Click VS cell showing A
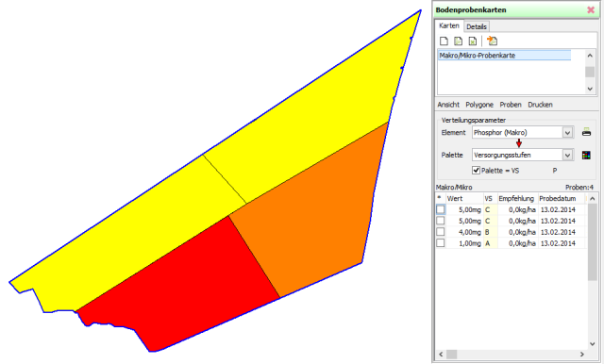This screenshot has width=604, height=364. (491, 243)
